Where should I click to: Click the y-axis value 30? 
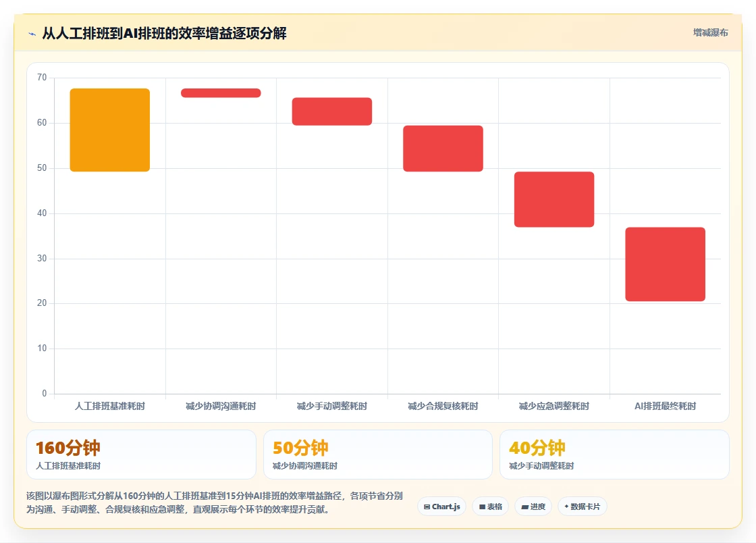tap(42, 258)
